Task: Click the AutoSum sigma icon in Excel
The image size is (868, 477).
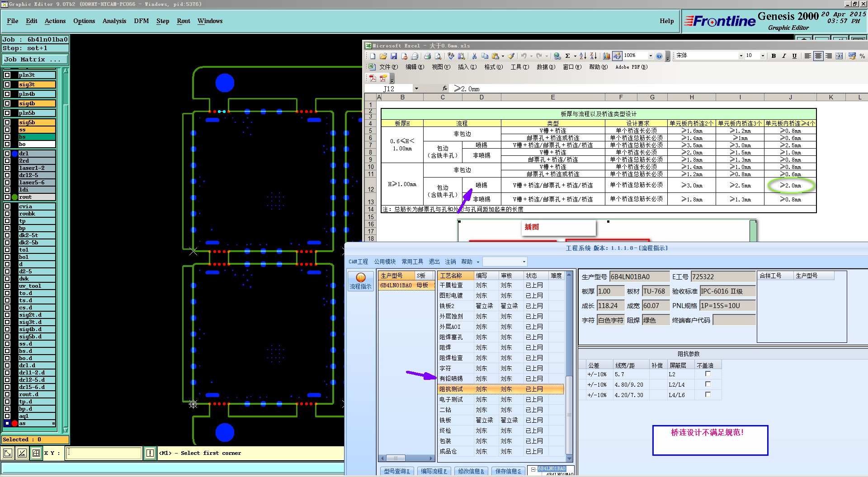Action: click(x=567, y=56)
